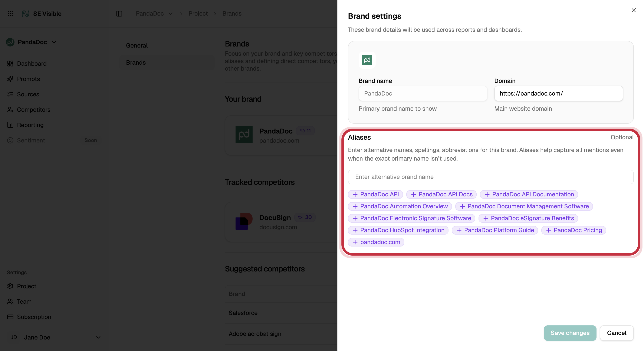Add the pandadoc.com alias
The image size is (644, 351).
click(376, 242)
